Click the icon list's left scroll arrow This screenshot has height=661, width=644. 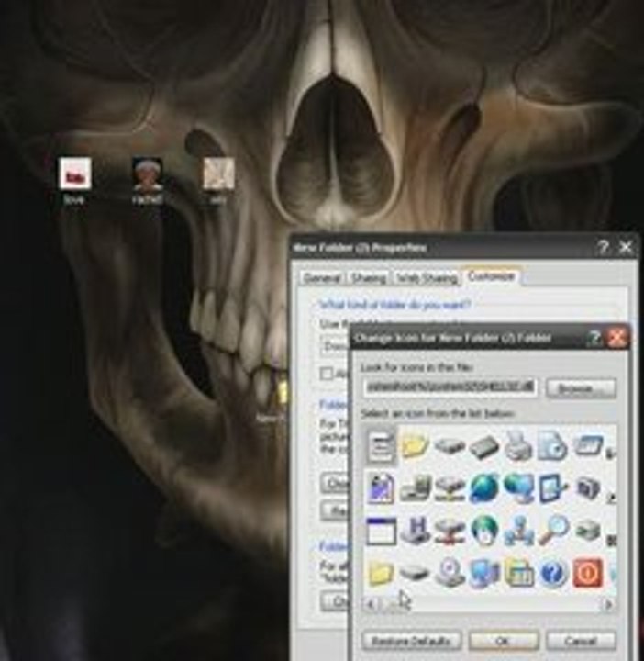click(x=371, y=604)
